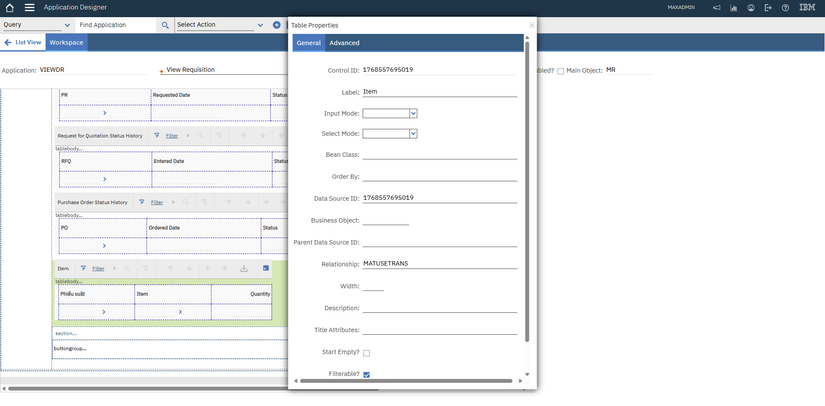Screen dimensions: 825x406
Task: Open the reports bar chart icon
Action: pyautogui.click(x=733, y=8)
